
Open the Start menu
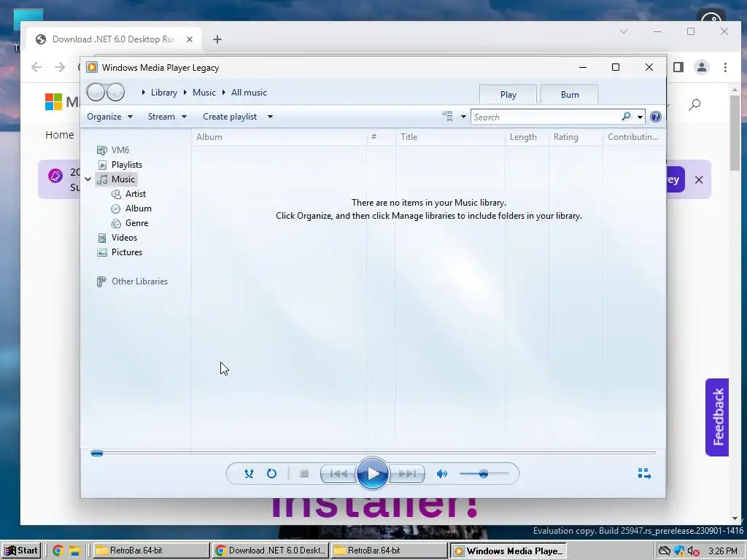pos(21,551)
